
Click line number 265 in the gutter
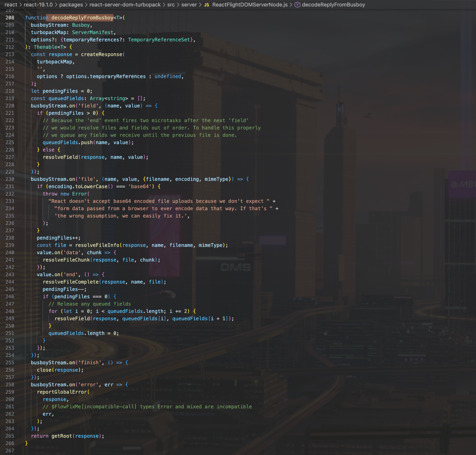click(x=10, y=436)
